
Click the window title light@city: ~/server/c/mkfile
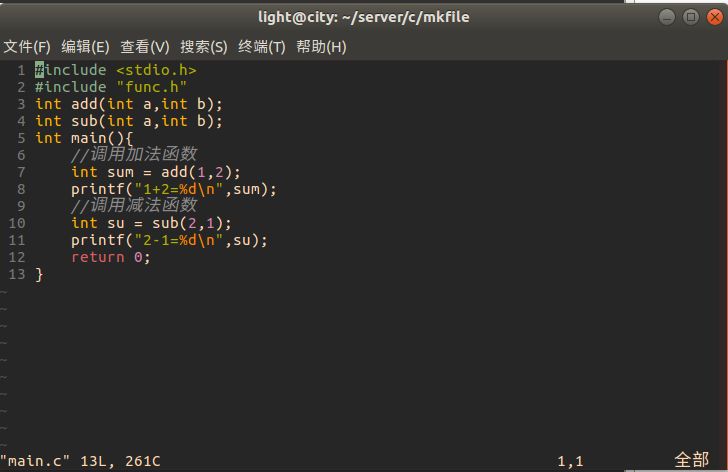[364, 17]
